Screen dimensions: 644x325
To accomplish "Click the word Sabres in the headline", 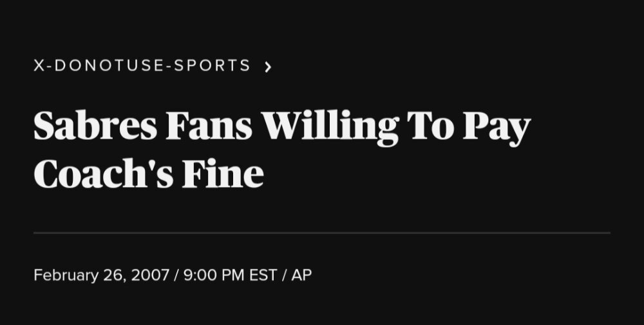I will click(95, 125).
